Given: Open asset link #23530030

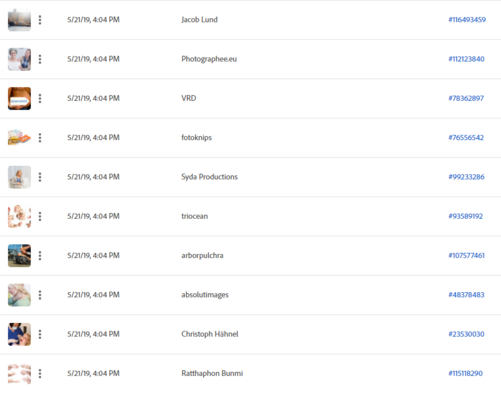Looking at the screenshot, I should tap(466, 334).
